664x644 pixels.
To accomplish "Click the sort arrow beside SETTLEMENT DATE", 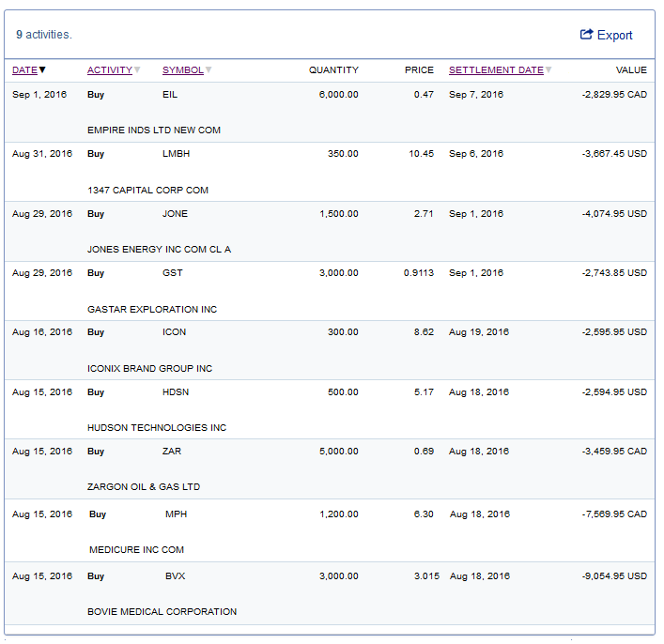I will [548, 70].
